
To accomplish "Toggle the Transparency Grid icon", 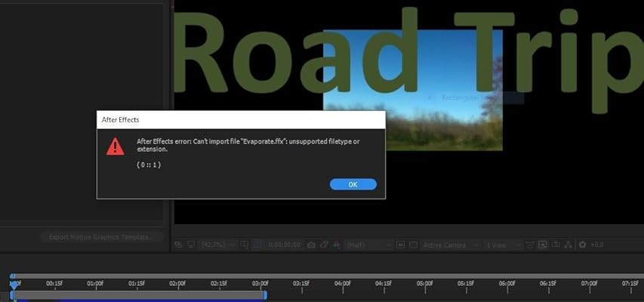I will tap(413, 245).
